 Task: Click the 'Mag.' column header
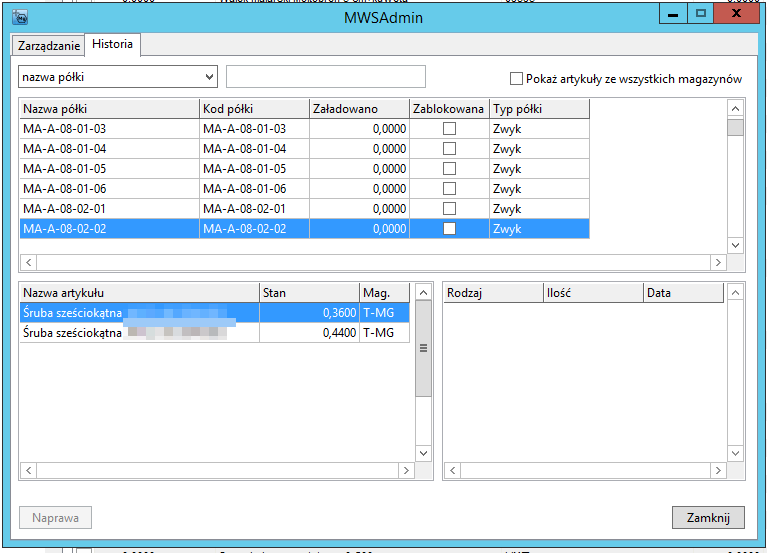(384, 292)
